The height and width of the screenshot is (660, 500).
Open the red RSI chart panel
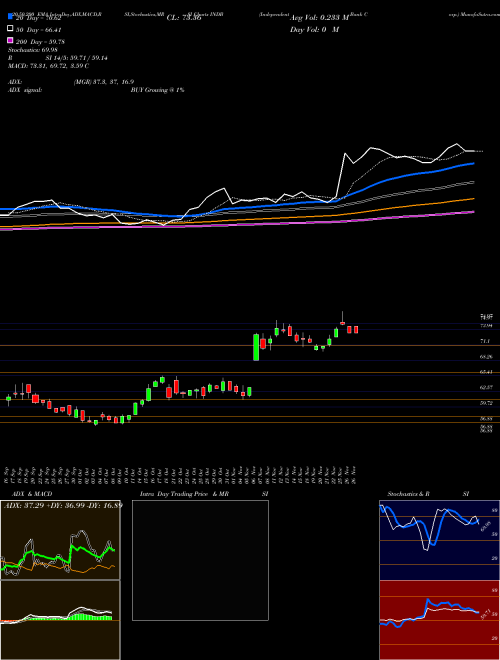click(439, 620)
